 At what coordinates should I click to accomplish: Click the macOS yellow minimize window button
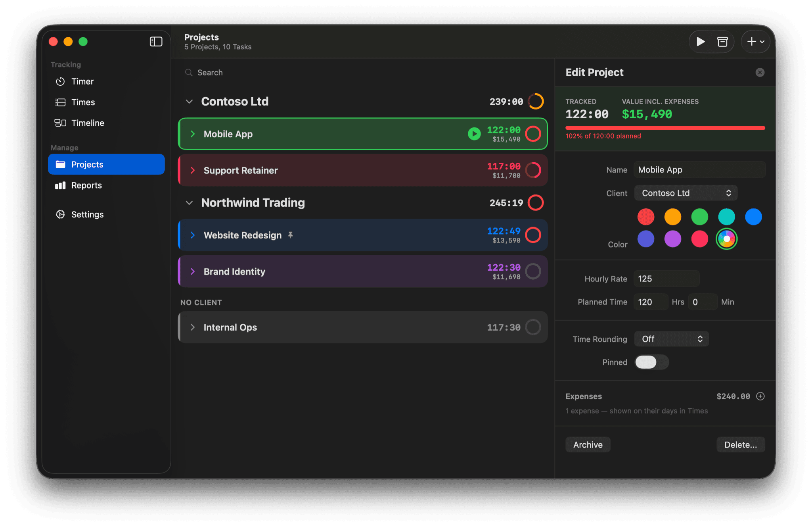point(68,42)
